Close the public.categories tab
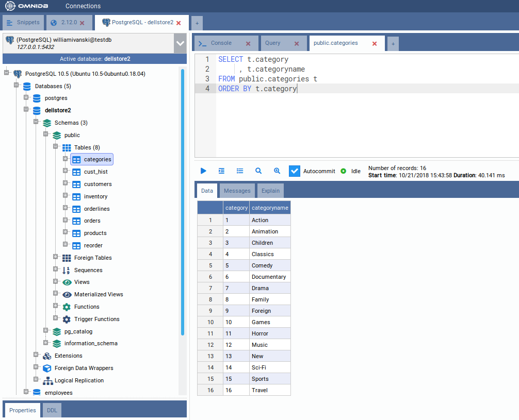519x420 pixels. [375, 44]
